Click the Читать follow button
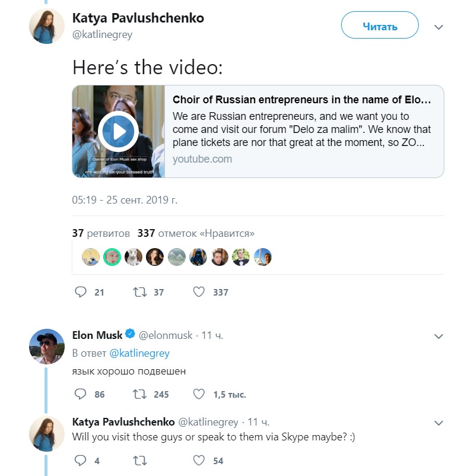The image size is (474, 476). [380, 26]
